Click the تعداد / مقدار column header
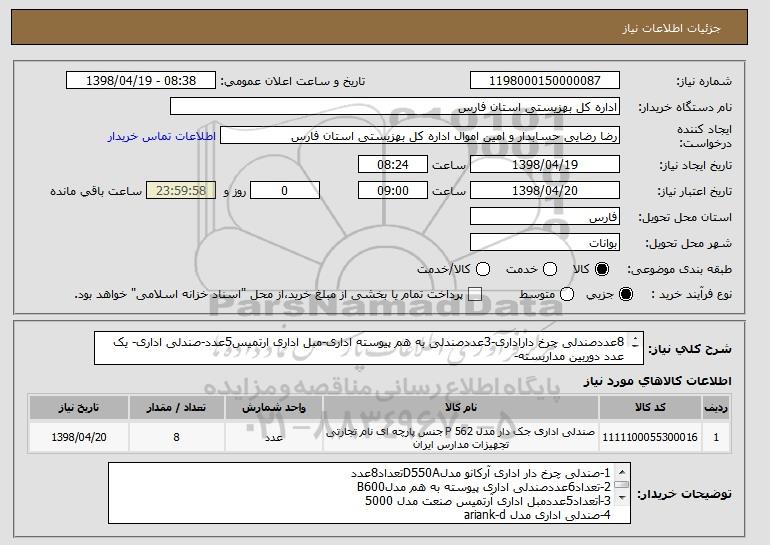This screenshot has height=545, width=770. click(x=176, y=408)
